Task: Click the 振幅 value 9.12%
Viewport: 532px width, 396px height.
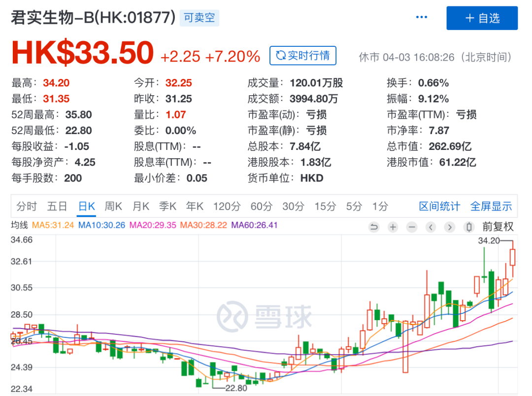Action: pos(433,99)
